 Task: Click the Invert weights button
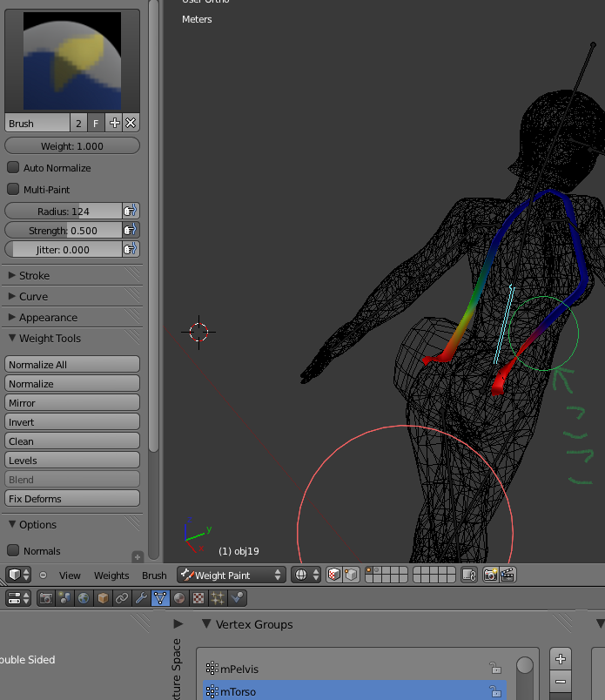pos(72,422)
